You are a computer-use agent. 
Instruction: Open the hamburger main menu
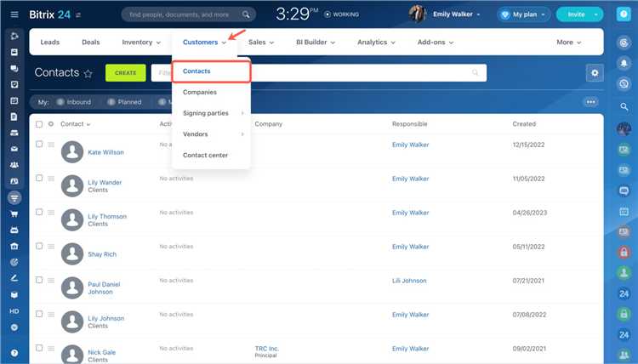pos(14,14)
